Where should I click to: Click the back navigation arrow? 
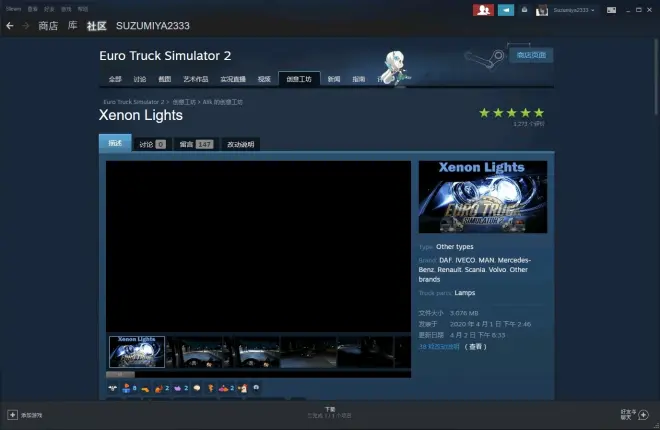coord(10,25)
